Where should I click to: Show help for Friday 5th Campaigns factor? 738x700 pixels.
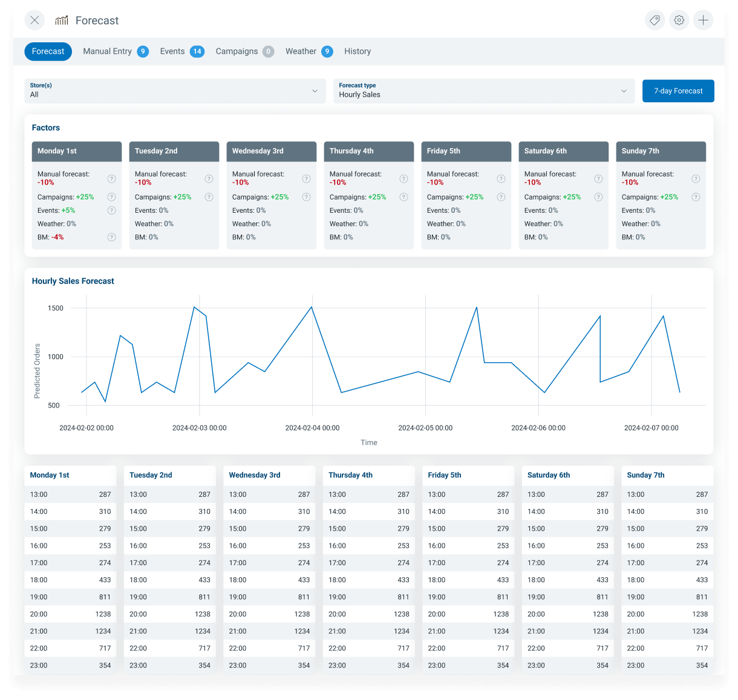point(501,197)
